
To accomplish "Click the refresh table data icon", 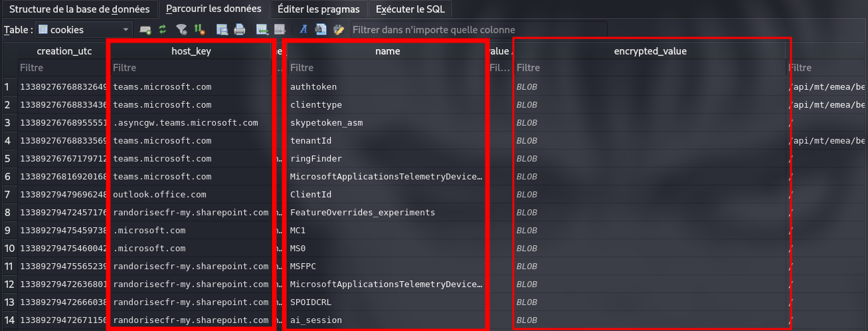I will pos(163,30).
